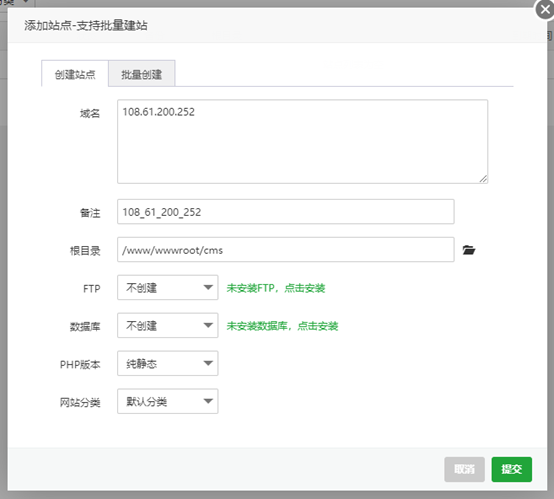The width and height of the screenshot is (554, 499).
Task: Click the 根目录 path input field
Action: 285,250
